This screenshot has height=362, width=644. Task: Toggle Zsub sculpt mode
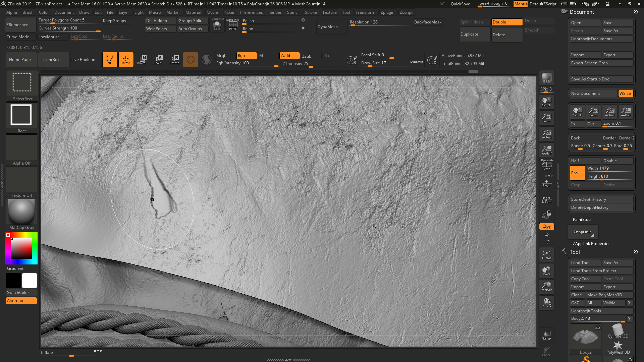click(x=311, y=56)
